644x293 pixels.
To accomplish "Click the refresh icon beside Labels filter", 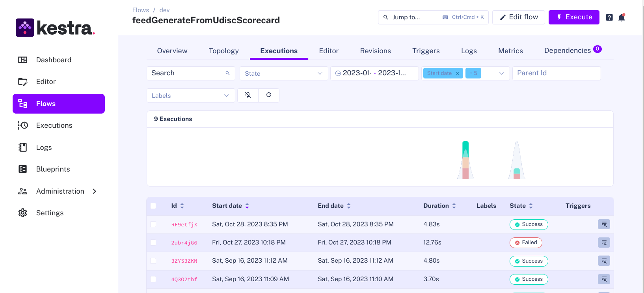I will [269, 95].
